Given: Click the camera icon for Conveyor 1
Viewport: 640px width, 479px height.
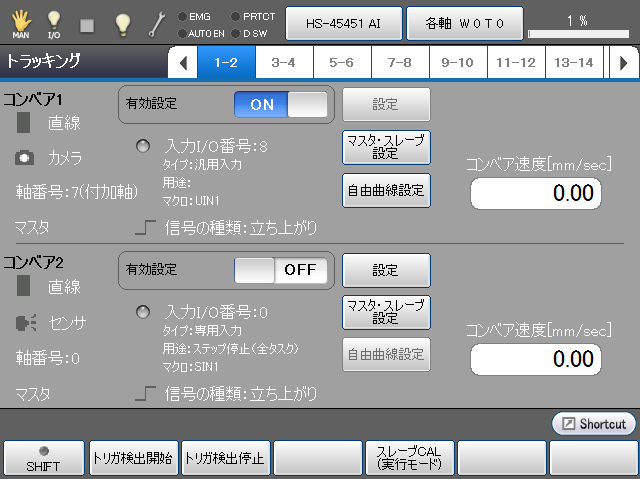Looking at the screenshot, I should point(25,158).
